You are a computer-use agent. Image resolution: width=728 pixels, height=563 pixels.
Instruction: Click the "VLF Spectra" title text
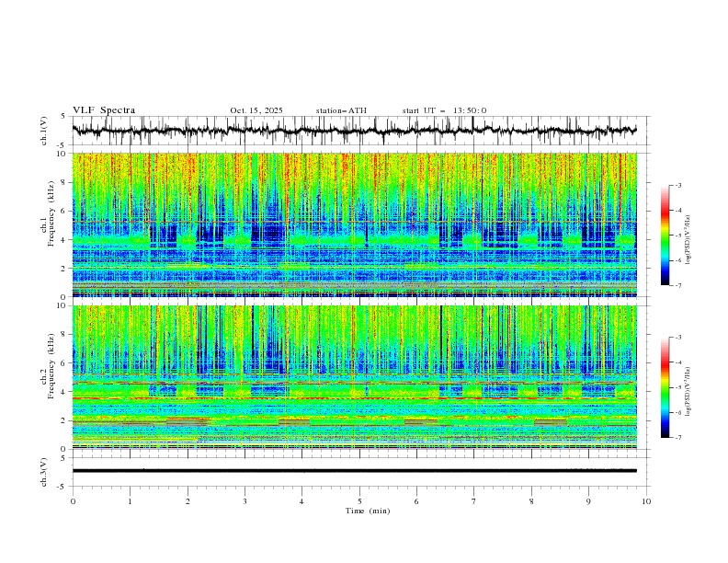(x=104, y=110)
